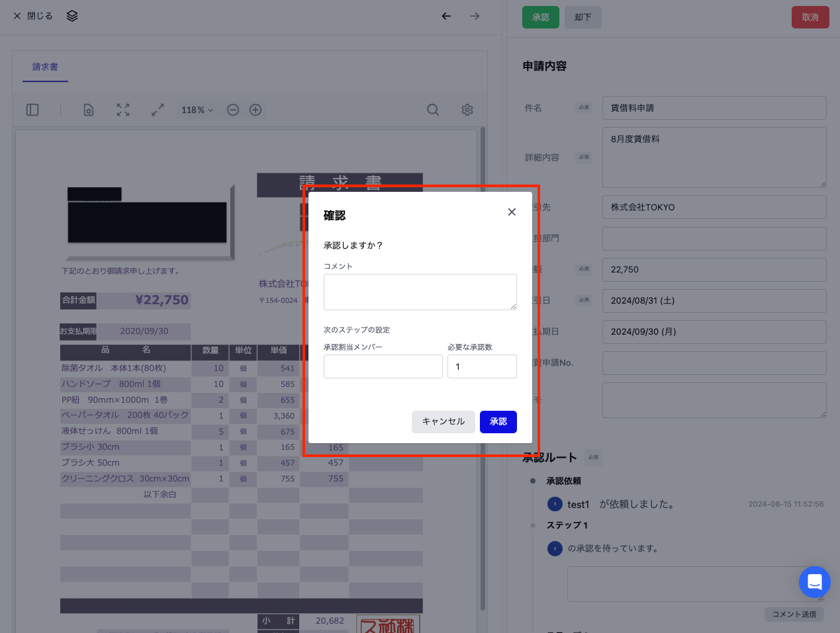This screenshot has height=633, width=840.
Task: Toggle the viewer sidebar panel icon
Action: (32, 110)
